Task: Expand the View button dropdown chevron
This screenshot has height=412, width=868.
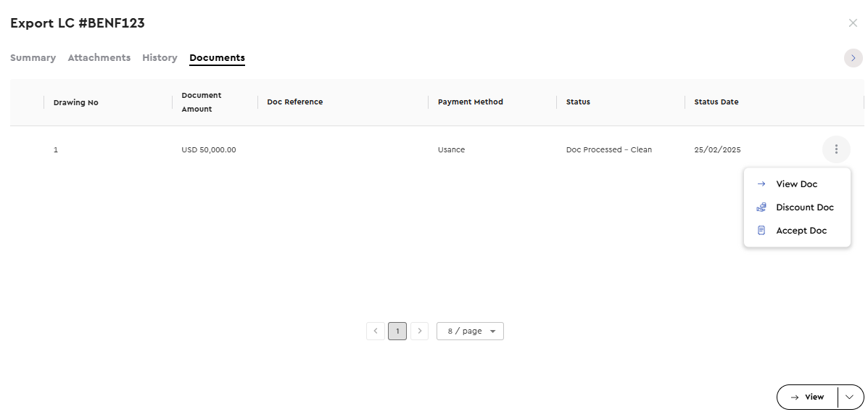Action: [x=851, y=397]
